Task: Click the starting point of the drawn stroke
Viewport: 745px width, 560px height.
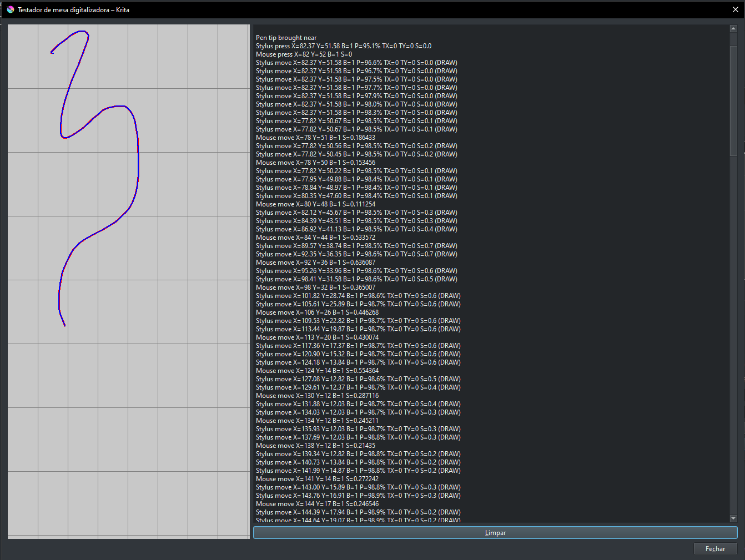Action: click(x=52, y=53)
